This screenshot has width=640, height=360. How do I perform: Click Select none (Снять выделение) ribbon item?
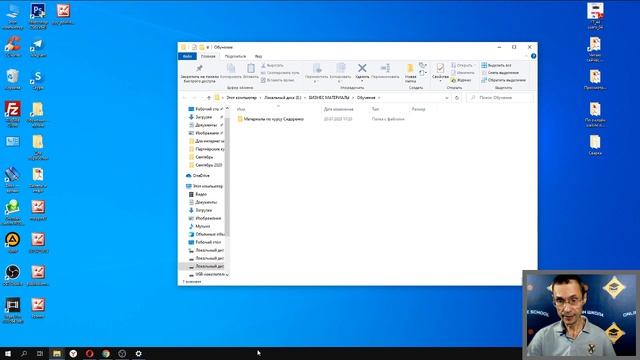pyautogui.click(x=500, y=73)
